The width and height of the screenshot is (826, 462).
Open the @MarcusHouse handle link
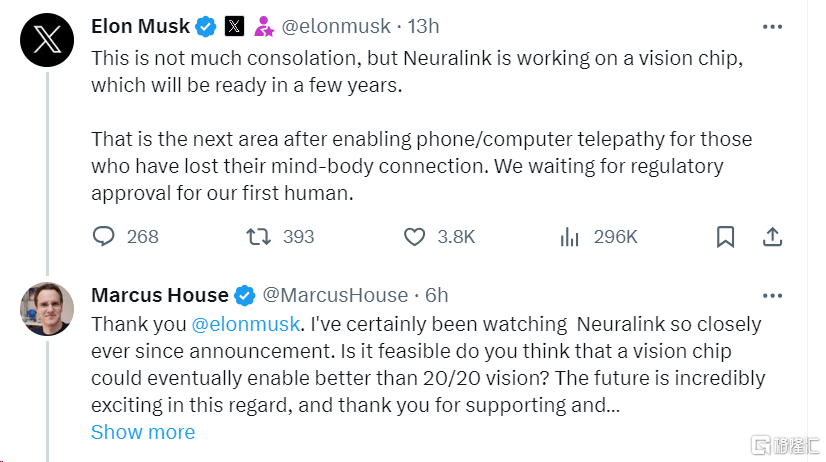335,295
